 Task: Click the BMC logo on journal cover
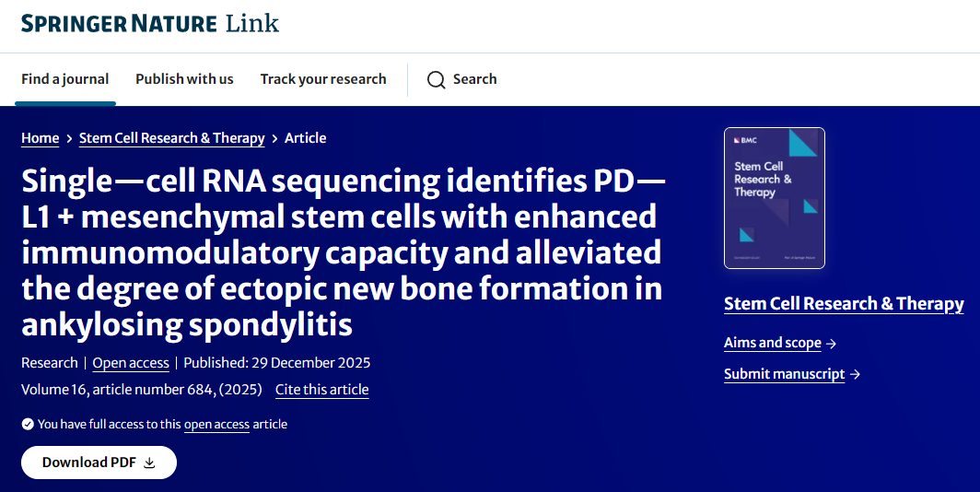[x=745, y=141]
